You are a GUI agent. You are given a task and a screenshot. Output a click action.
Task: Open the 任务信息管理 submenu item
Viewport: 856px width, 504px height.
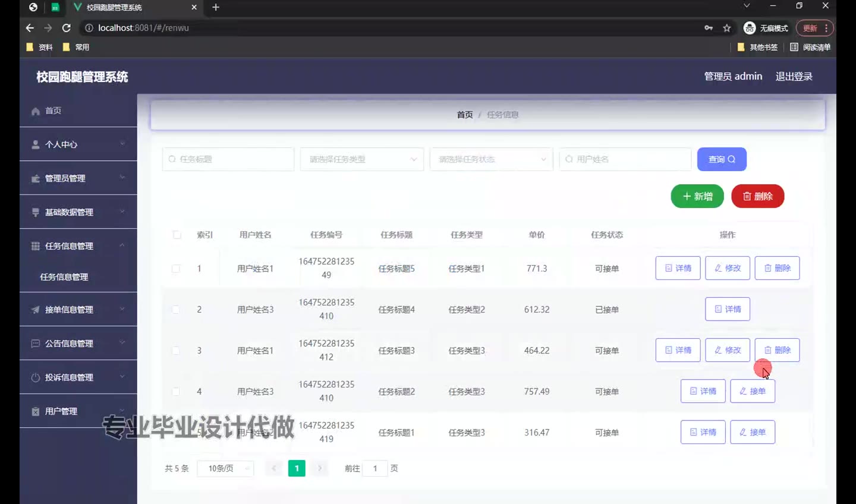tap(64, 277)
